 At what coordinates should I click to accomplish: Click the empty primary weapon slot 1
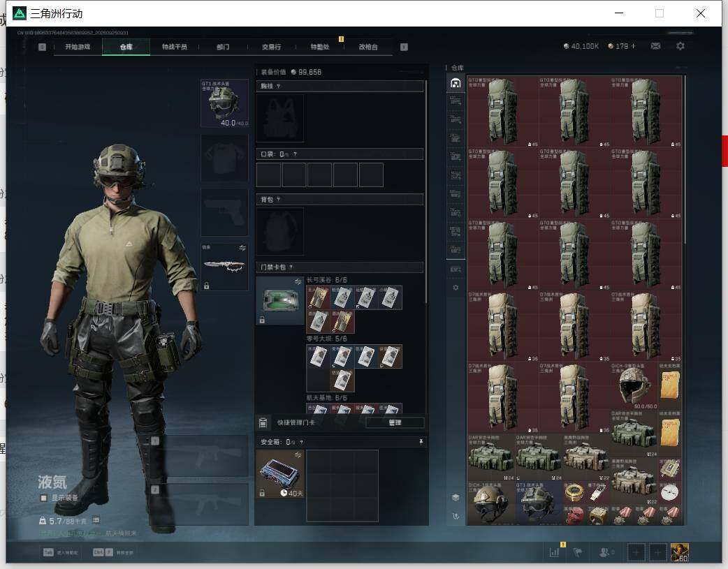[200, 456]
